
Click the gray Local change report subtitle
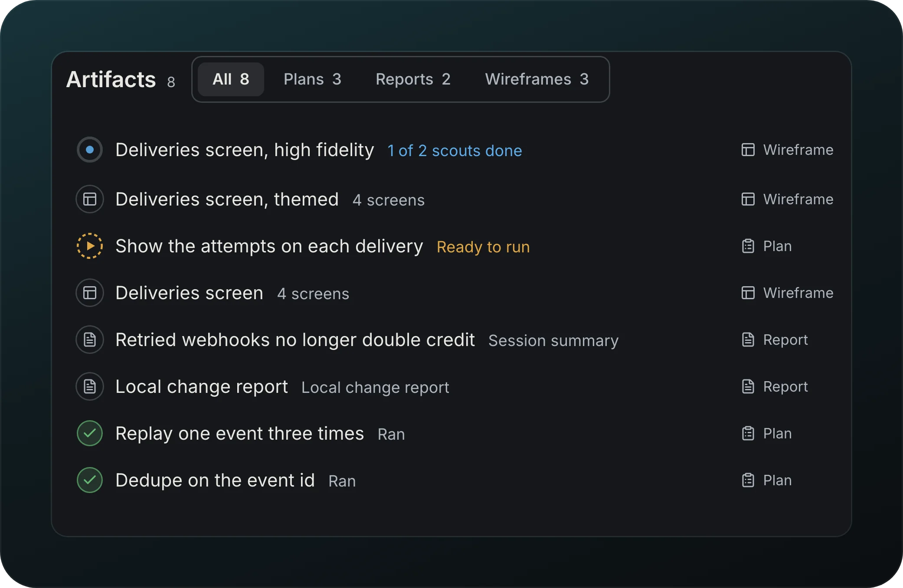(x=375, y=387)
